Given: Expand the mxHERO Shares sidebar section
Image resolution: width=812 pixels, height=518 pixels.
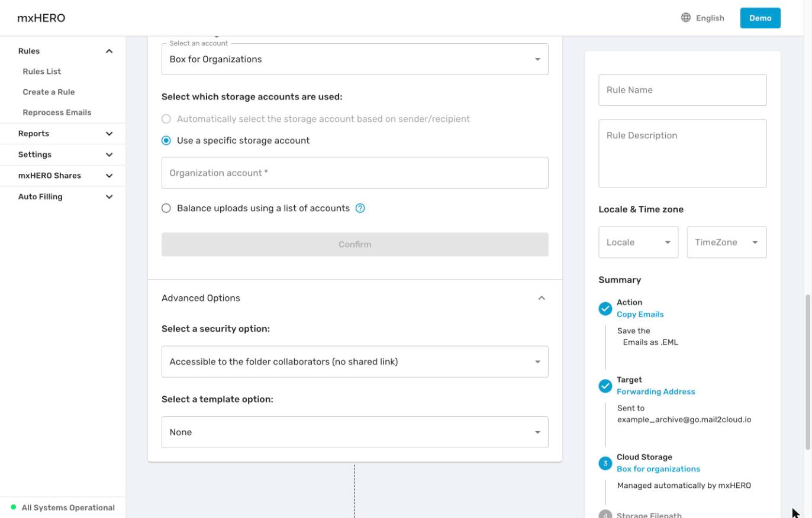Looking at the screenshot, I should click(x=109, y=176).
